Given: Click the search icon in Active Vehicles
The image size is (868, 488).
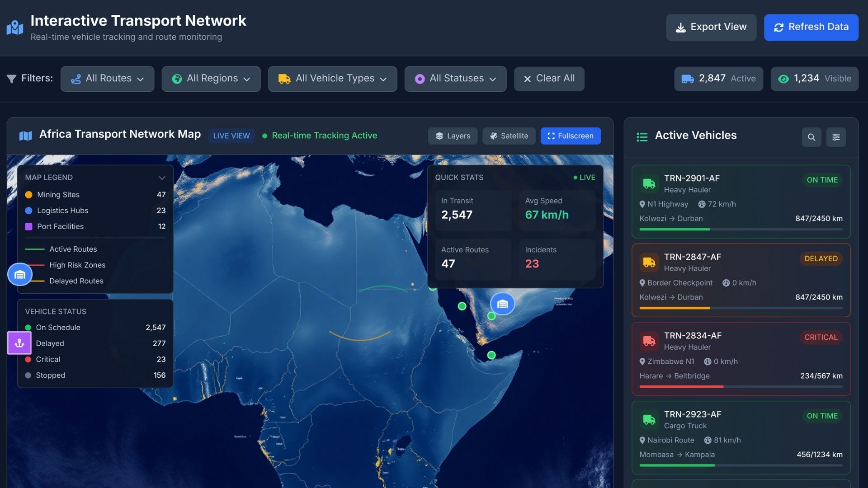Looking at the screenshot, I should 811,137.
